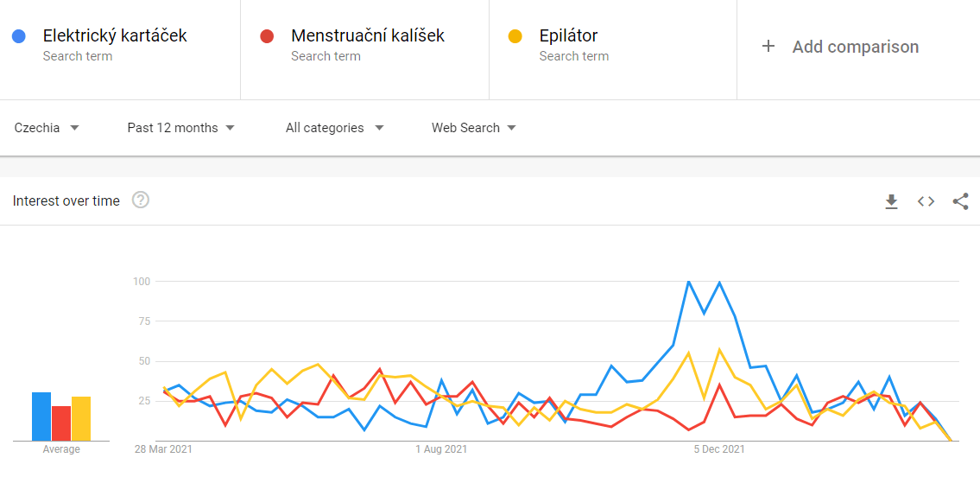Change the Web Search type dropdown
Screen dimensions: 980x496
point(474,128)
